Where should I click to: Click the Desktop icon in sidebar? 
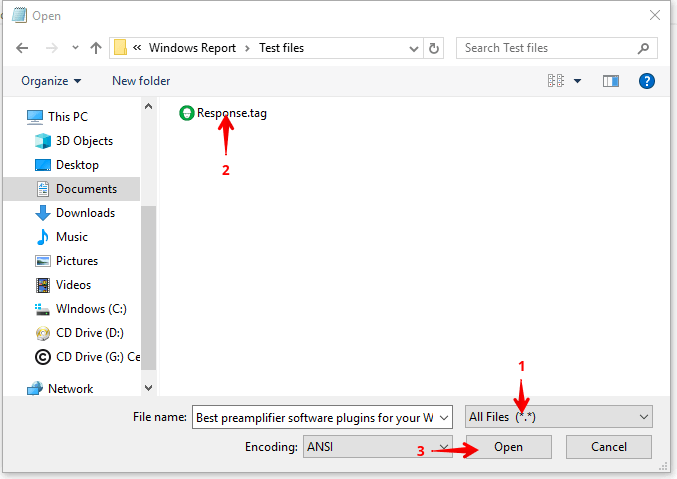point(43,165)
